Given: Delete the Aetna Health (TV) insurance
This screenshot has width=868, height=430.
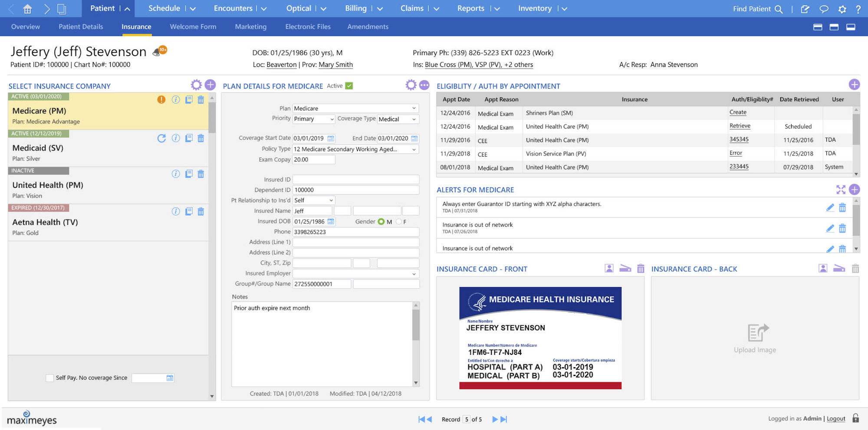Looking at the screenshot, I should click(x=201, y=212).
